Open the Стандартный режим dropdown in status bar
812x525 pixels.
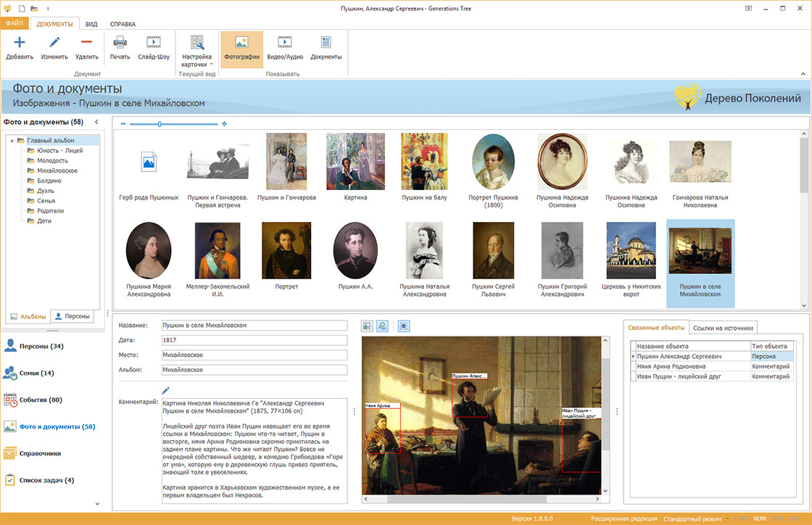coord(695,518)
